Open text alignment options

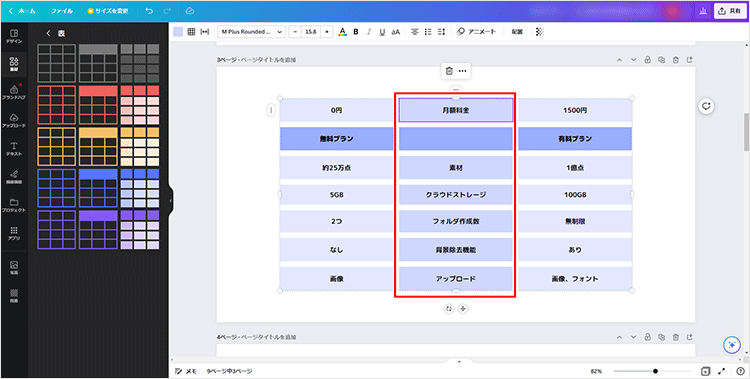tap(415, 32)
